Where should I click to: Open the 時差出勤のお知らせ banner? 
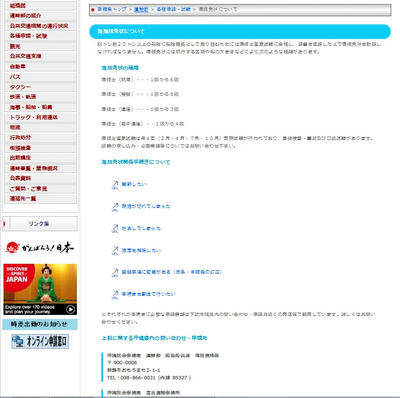coord(40,324)
